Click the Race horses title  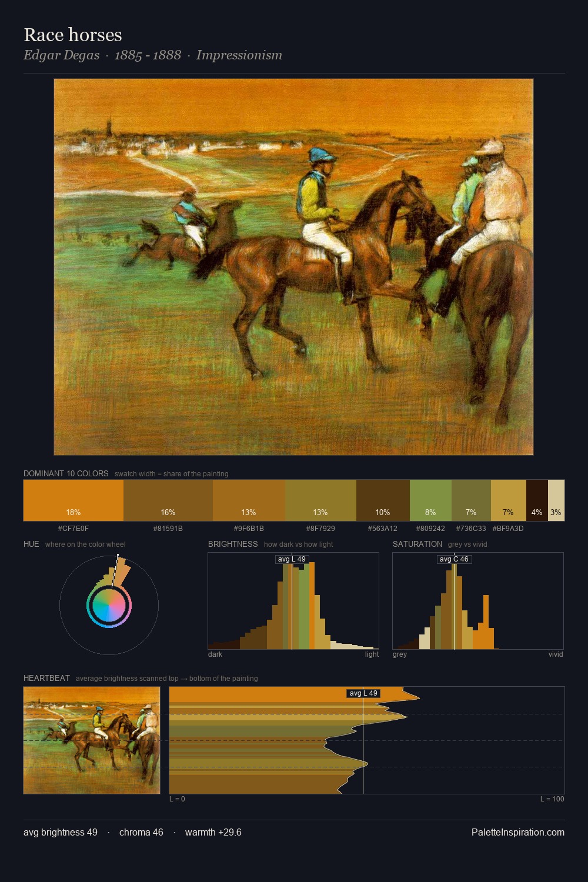(x=73, y=35)
